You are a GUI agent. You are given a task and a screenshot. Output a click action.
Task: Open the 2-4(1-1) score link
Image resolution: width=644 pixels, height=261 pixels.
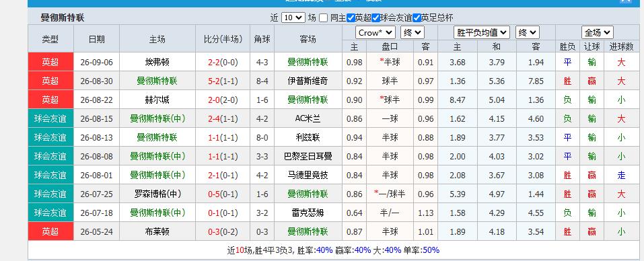[223, 118]
